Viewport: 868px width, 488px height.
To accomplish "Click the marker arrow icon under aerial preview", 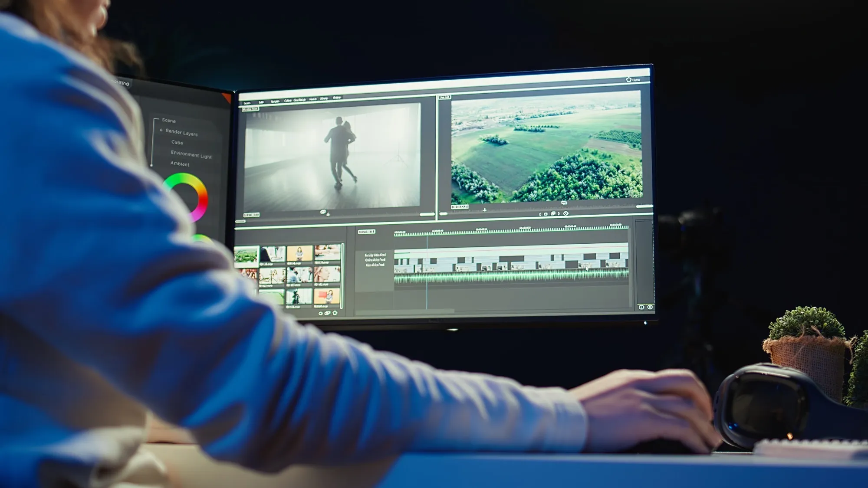I will click(484, 210).
